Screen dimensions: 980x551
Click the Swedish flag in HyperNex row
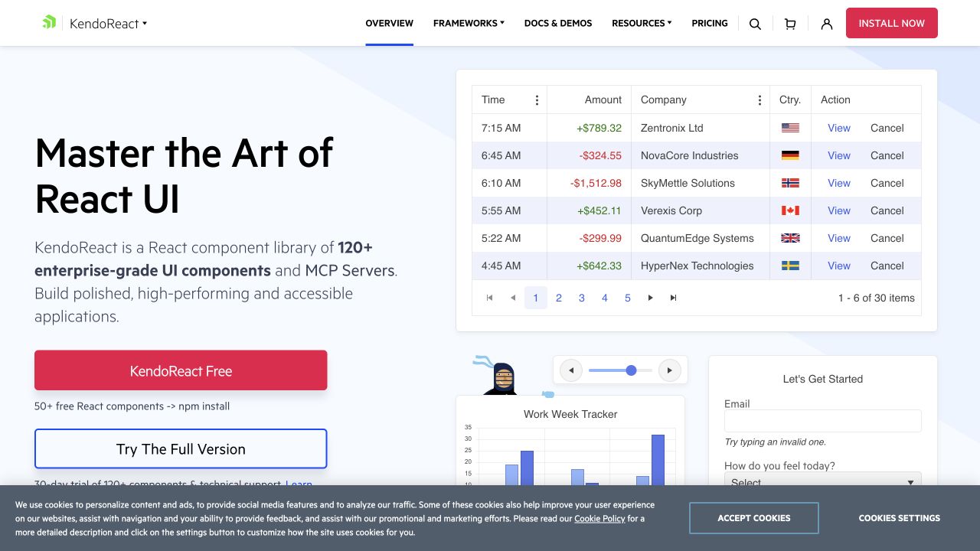(790, 266)
